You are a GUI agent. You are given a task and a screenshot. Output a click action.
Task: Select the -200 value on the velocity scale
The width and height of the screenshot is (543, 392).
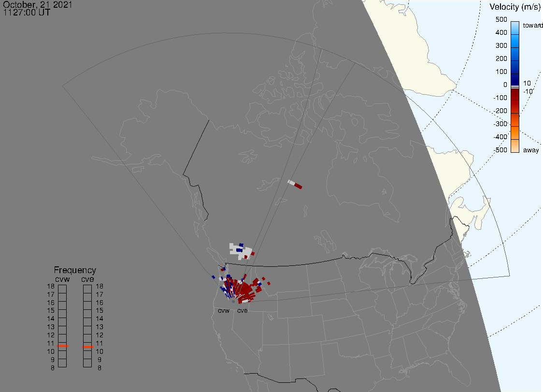point(500,111)
